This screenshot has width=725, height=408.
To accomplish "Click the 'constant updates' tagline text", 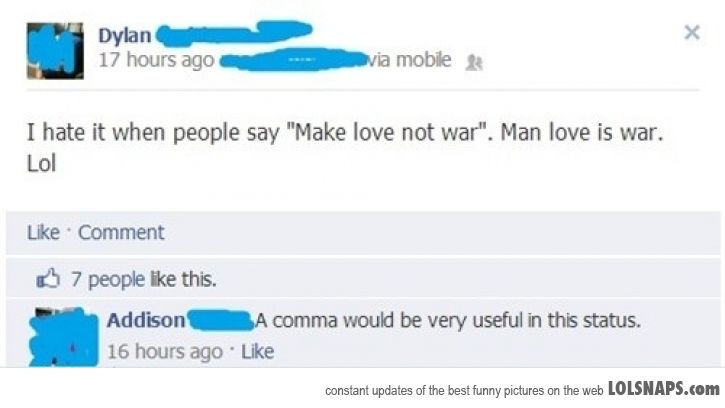I will 464,391.
